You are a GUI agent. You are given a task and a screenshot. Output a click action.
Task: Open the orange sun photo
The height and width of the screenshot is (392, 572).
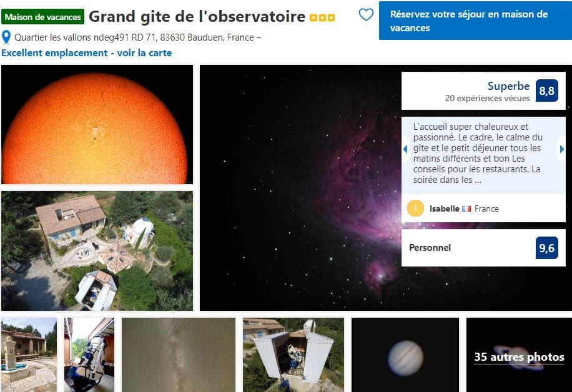(x=97, y=124)
